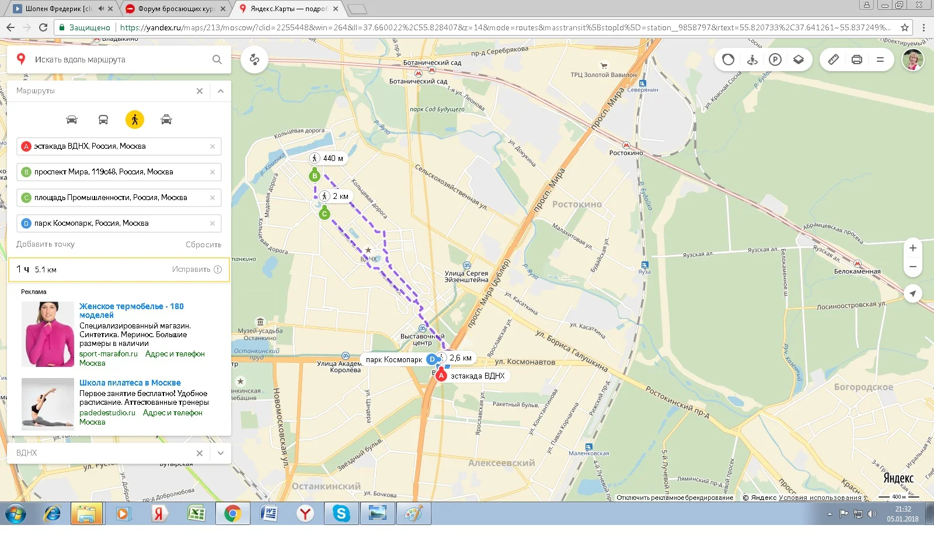Select the taxi route mode icon
The image size is (934, 560).
tap(166, 120)
